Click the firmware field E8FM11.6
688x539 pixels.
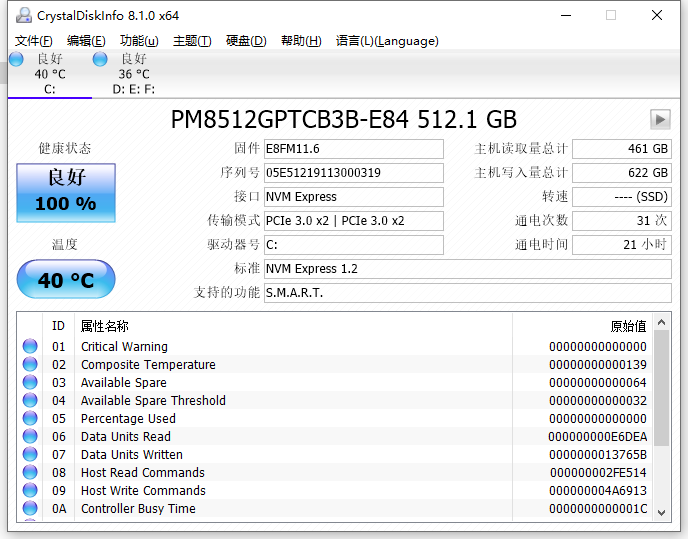pyautogui.click(x=352, y=149)
